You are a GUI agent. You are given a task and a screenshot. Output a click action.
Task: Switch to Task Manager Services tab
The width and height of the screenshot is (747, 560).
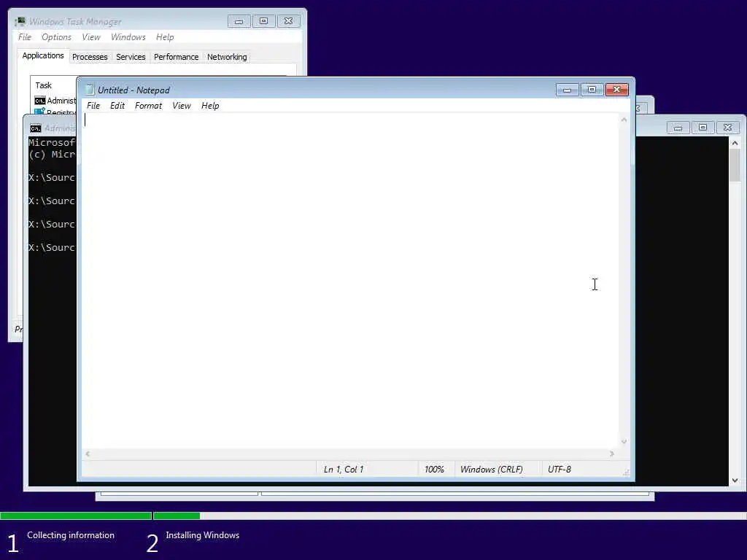point(131,57)
